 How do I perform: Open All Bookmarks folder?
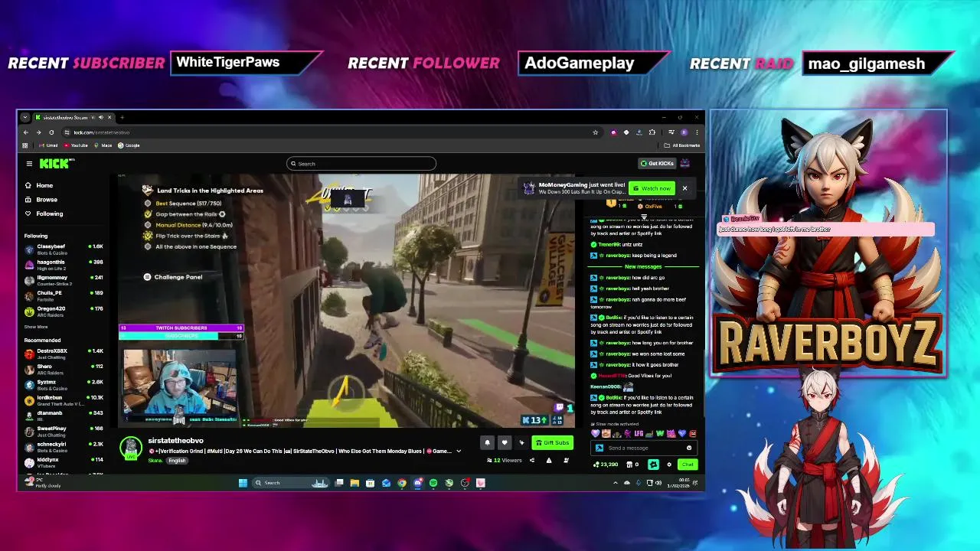(681, 145)
